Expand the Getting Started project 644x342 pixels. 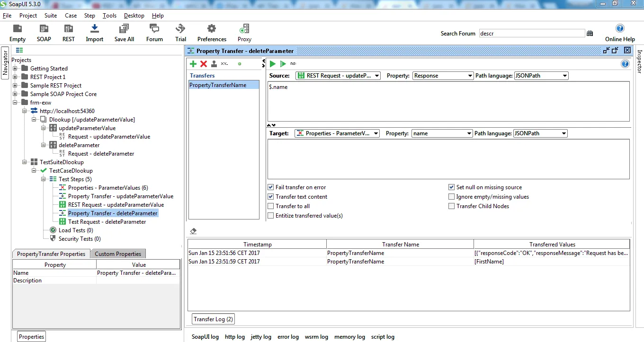tap(15, 69)
